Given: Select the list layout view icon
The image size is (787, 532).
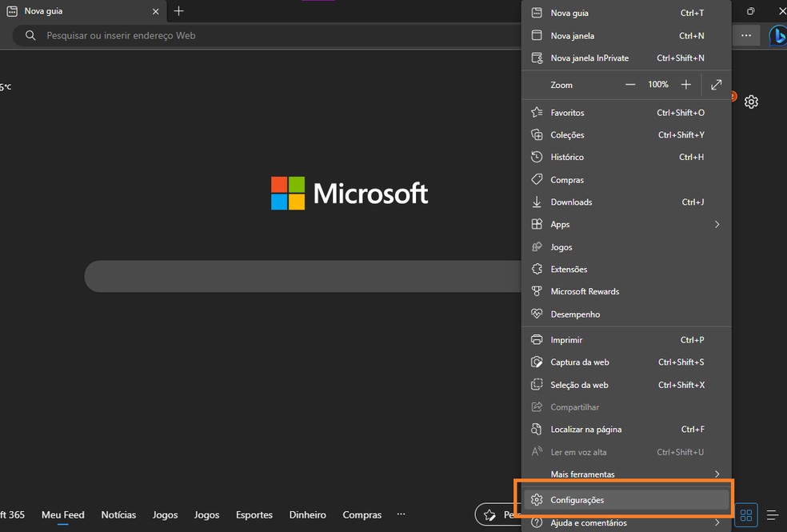Looking at the screenshot, I should click(x=773, y=515).
